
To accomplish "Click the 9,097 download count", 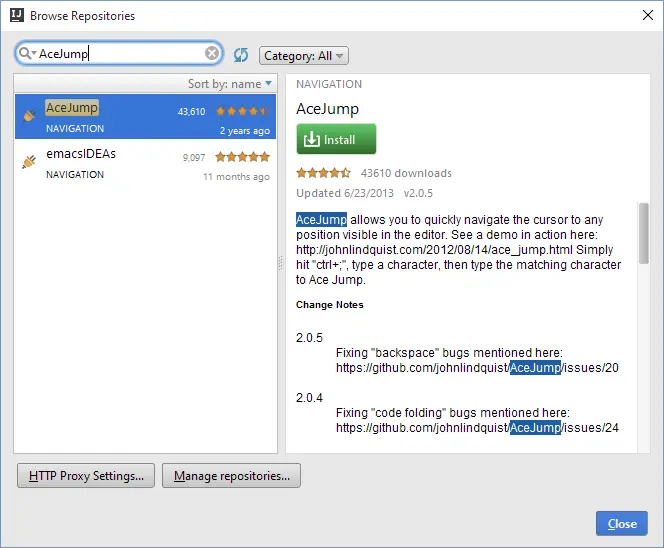I will 194,158.
